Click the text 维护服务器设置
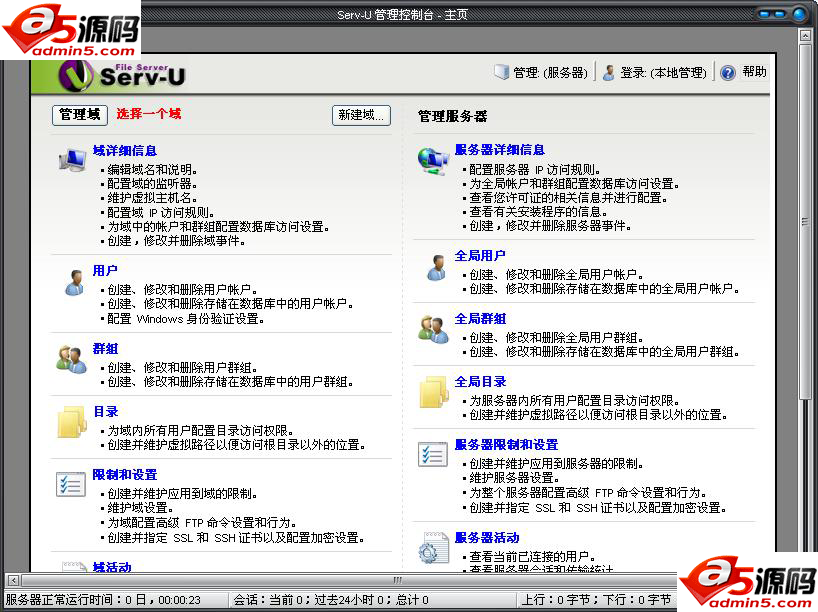 pyautogui.click(x=514, y=478)
